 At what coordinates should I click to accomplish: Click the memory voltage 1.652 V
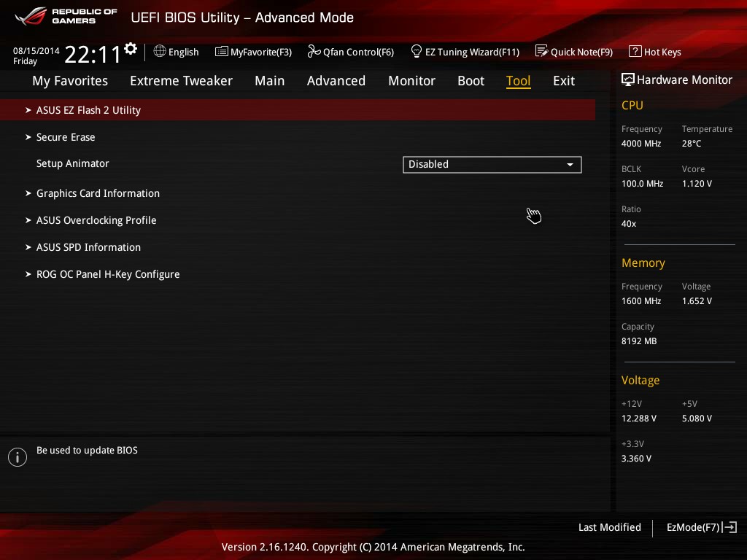697,301
